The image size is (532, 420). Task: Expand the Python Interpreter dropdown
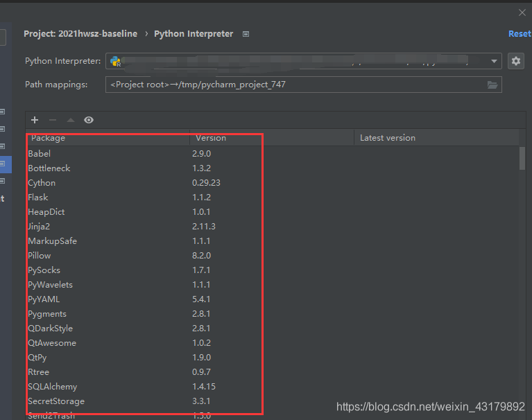[495, 61]
